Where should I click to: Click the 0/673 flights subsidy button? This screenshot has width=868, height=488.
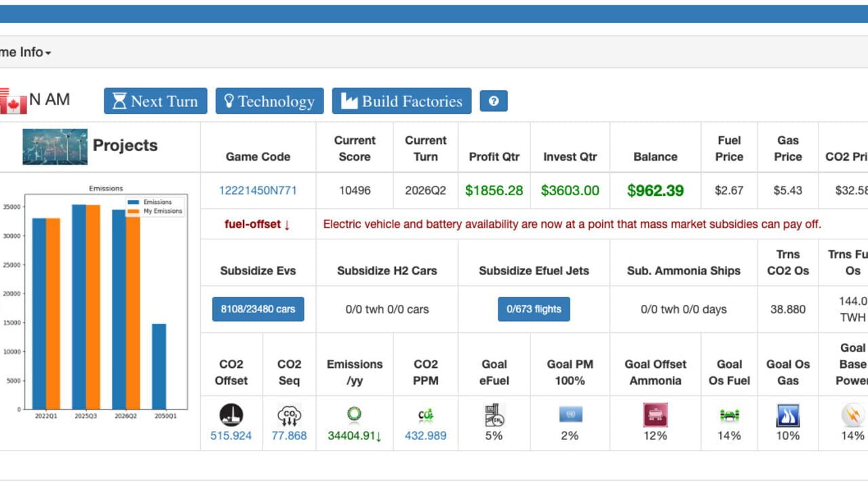coord(534,309)
